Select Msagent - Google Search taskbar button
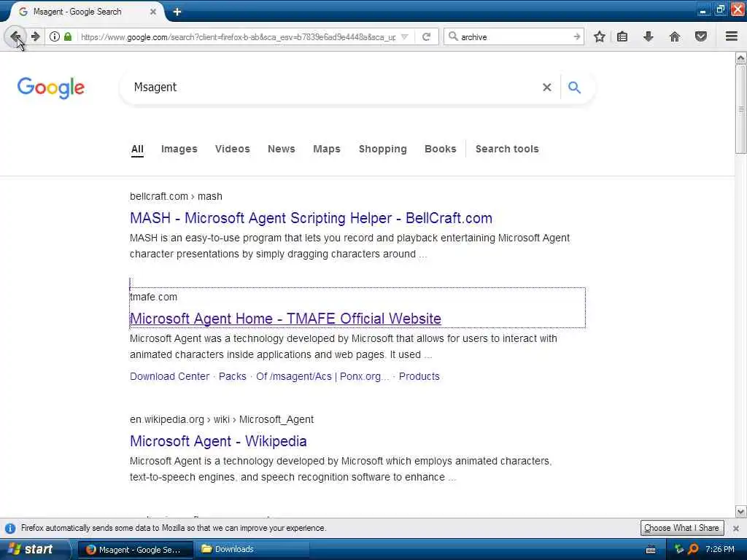This screenshot has width=747, height=560. coord(135,550)
